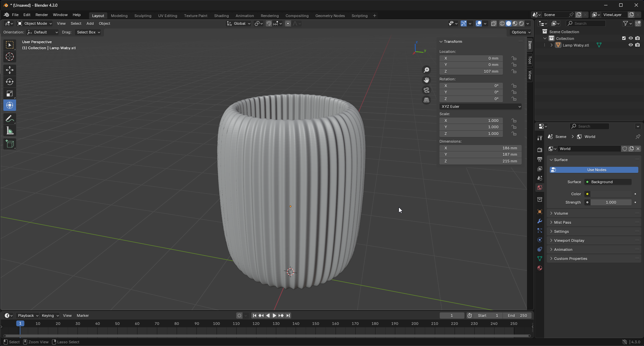Screen dimensions: 644x346
Task: Open the Collection properties tab icon
Action: coord(540,200)
